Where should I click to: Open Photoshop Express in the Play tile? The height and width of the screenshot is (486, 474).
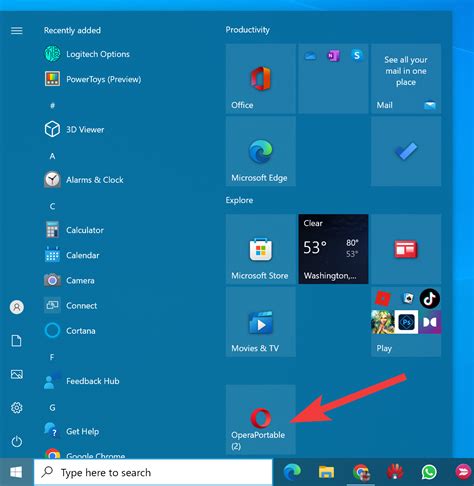pos(406,322)
